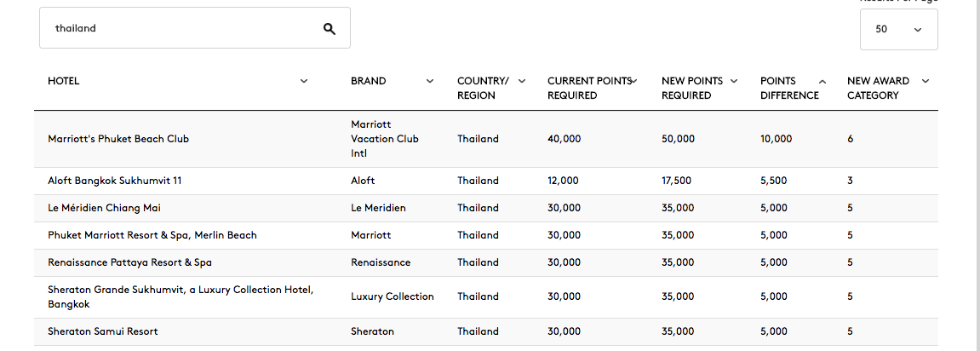
Task: Sort by New Award Category chevron
Action: [926, 81]
